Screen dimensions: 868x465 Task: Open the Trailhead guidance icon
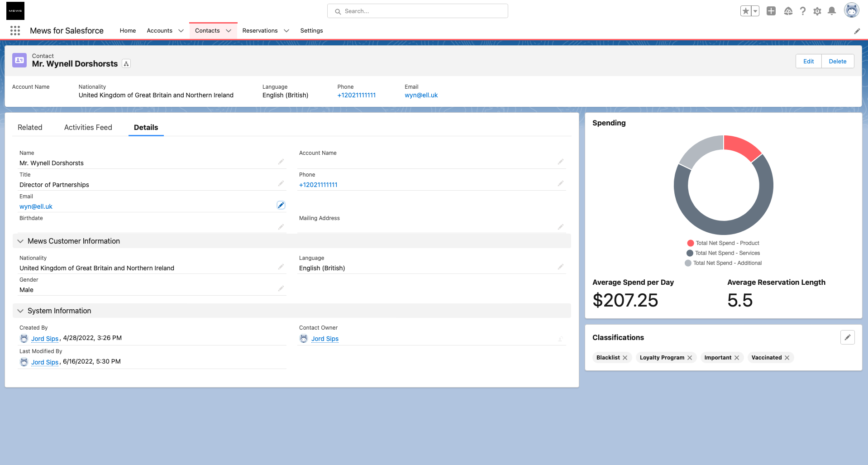(788, 11)
